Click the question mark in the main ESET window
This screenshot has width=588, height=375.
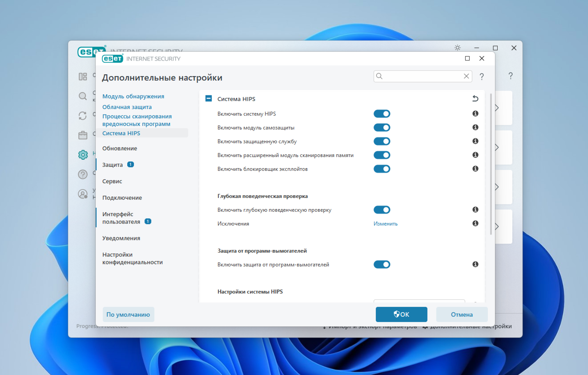point(511,76)
